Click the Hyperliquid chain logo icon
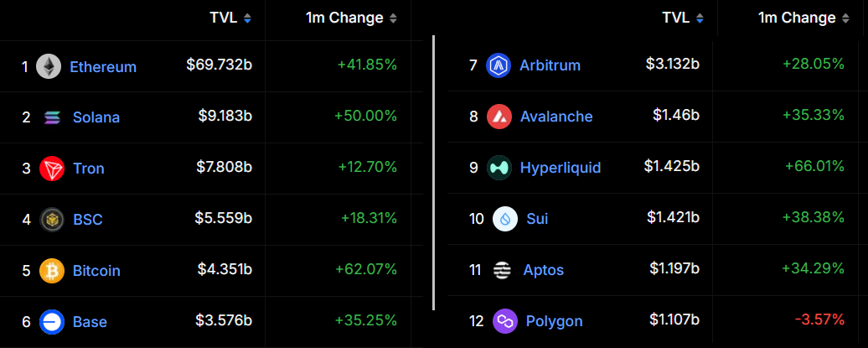This screenshot has height=348, width=868. coord(499,168)
